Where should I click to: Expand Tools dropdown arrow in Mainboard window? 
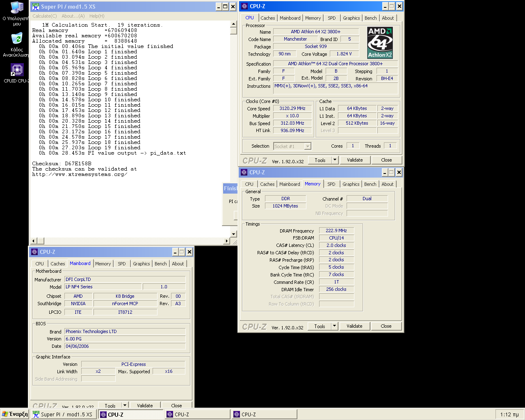pos(125,405)
